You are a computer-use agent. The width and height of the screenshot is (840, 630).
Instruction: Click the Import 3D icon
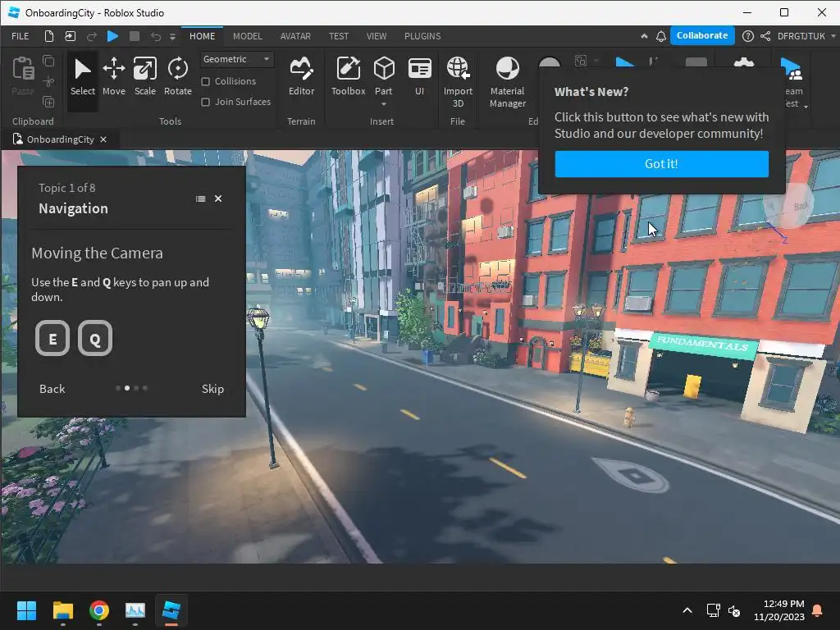tap(458, 80)
